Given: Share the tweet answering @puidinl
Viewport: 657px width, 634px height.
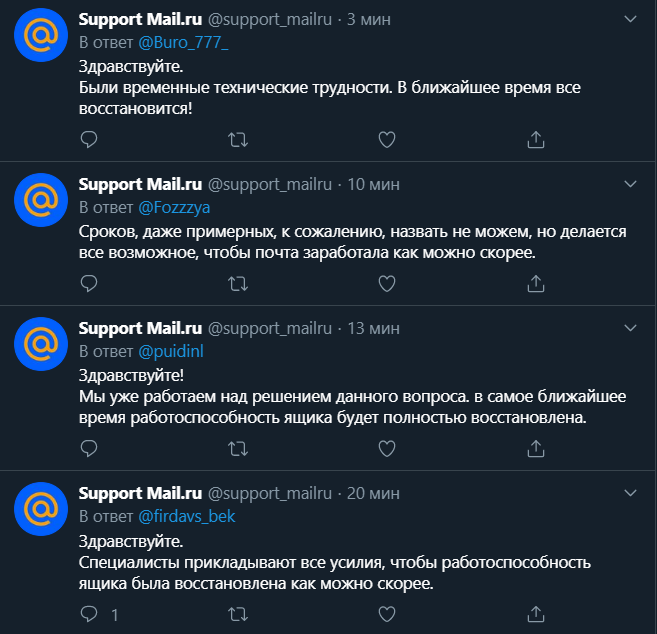Looking at the screenshot, I should (536, 449).
